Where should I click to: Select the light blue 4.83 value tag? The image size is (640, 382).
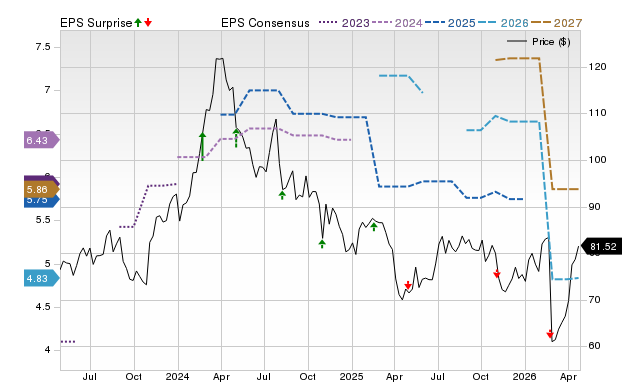coord(41,279)
